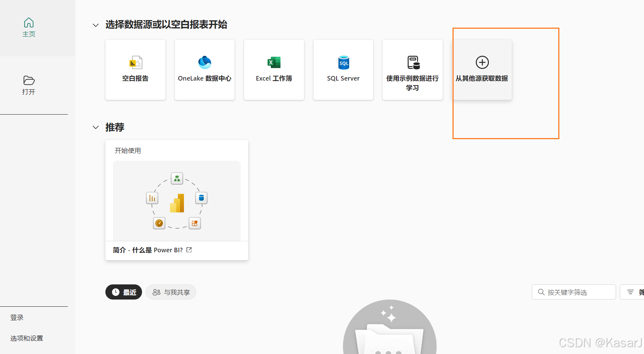644x354 pixels.
Task: Open 简介 - 什么是 Power BI? link
Action: (x=148, y=250)
